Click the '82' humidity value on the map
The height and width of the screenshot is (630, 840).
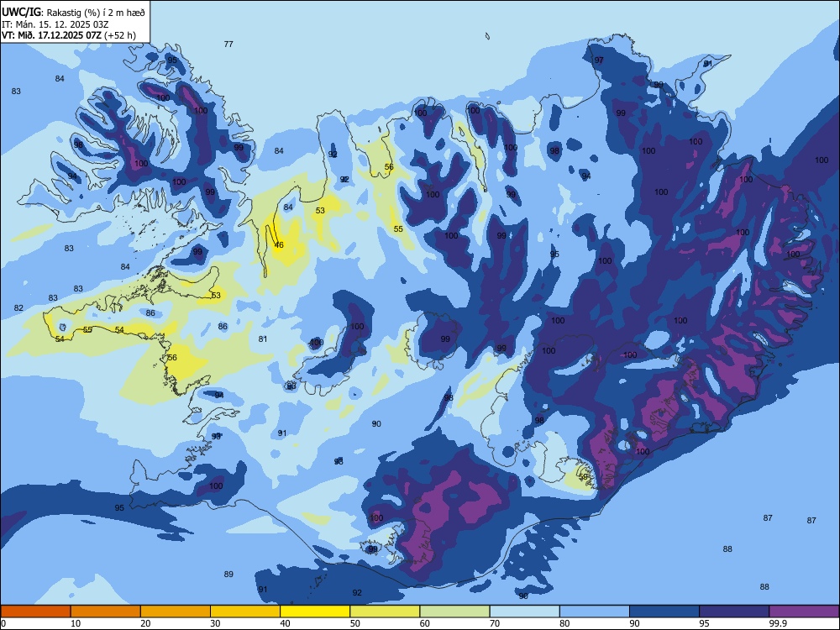(x=18, y=307)
